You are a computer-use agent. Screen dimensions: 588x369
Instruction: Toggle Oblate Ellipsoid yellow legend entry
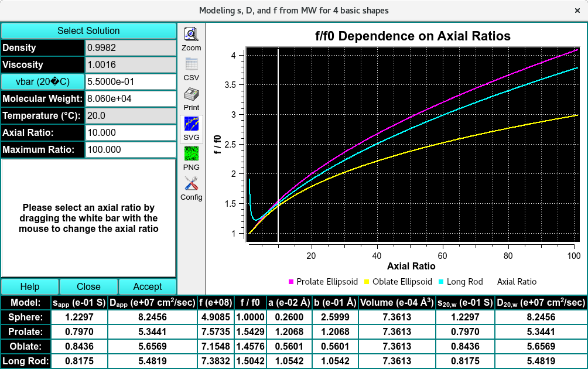(x=398, y=282)
